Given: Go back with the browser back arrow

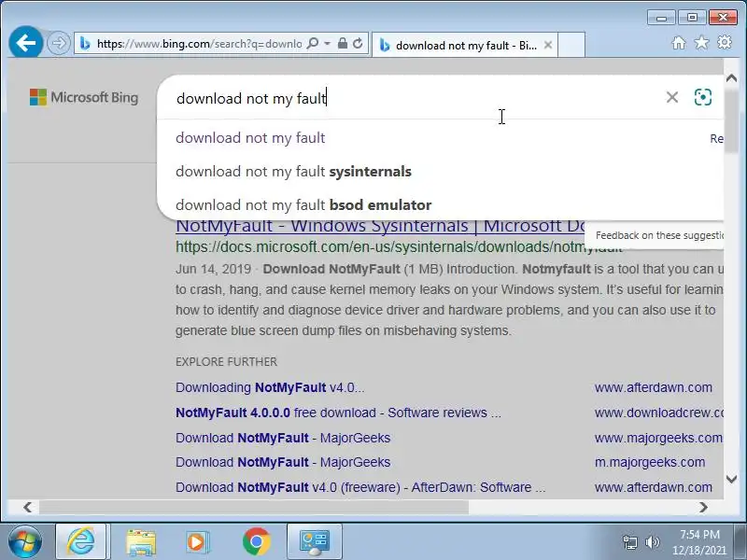Looking at the screenshot, I should tap(26, 43).
